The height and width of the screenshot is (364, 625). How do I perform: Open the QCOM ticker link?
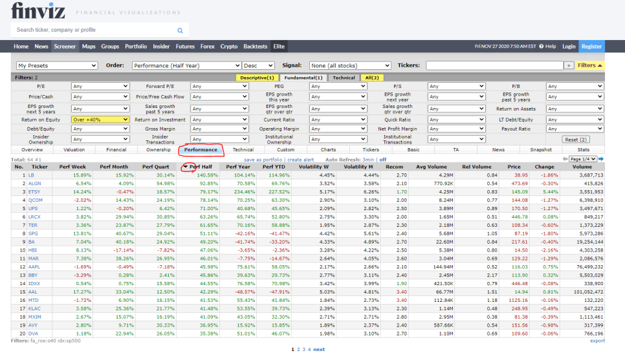click(x=35, y=200)
